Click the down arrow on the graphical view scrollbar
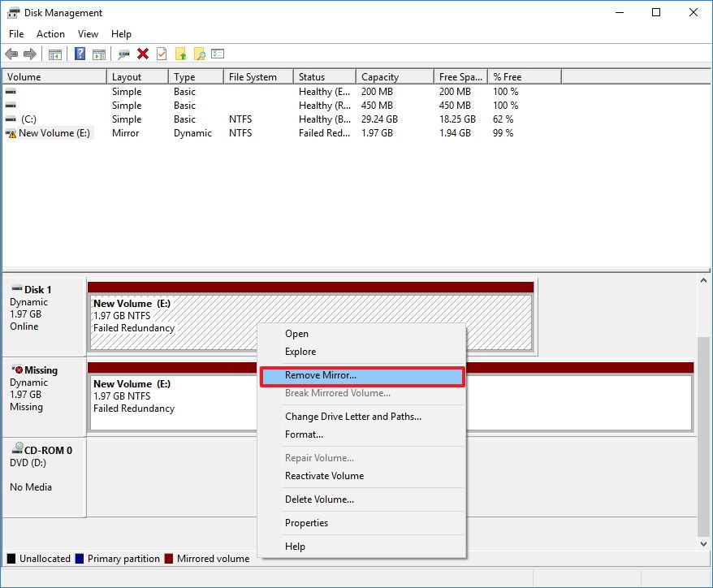 703,543
